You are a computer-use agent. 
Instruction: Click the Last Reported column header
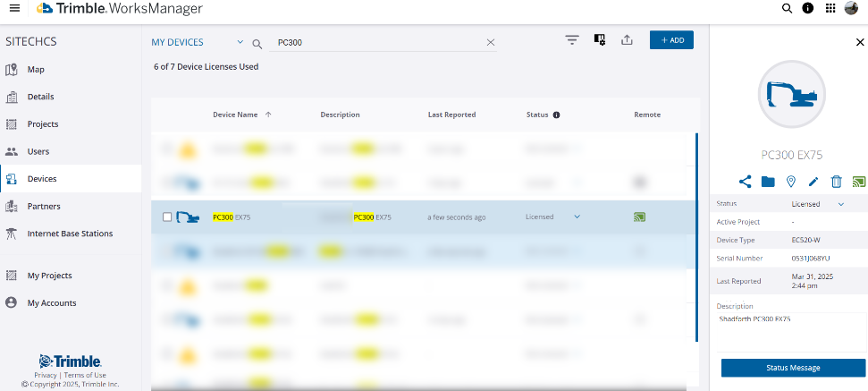(x=451, y=115)
